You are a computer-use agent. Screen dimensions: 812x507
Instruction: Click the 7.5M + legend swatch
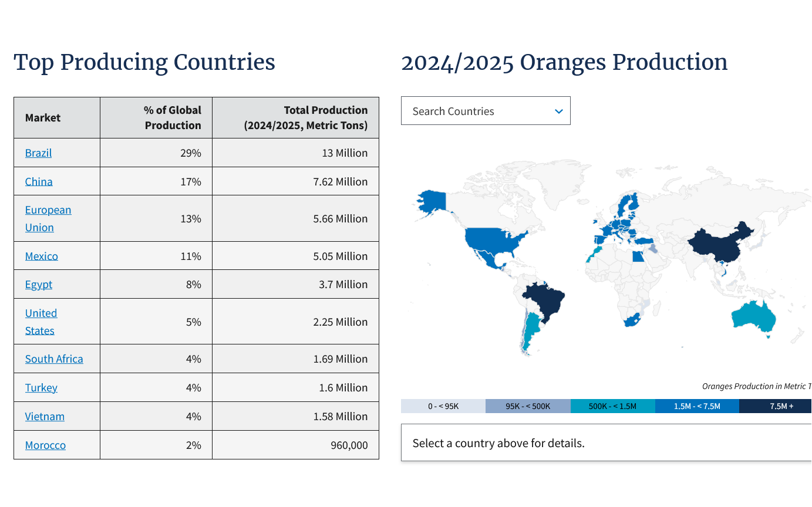click(x=776, y=406)
